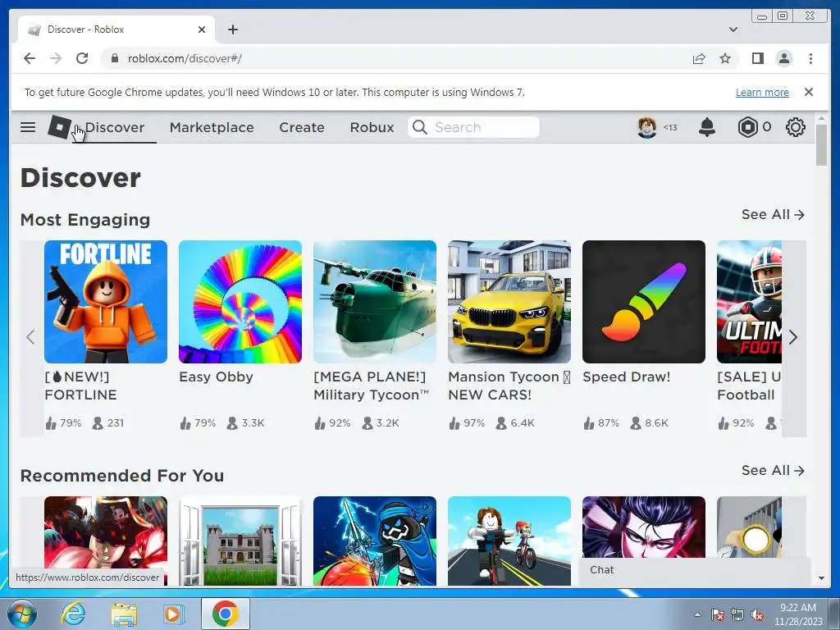Launch Internet Explorer from taskbar

pyautogui.click(x=73, y=614)
